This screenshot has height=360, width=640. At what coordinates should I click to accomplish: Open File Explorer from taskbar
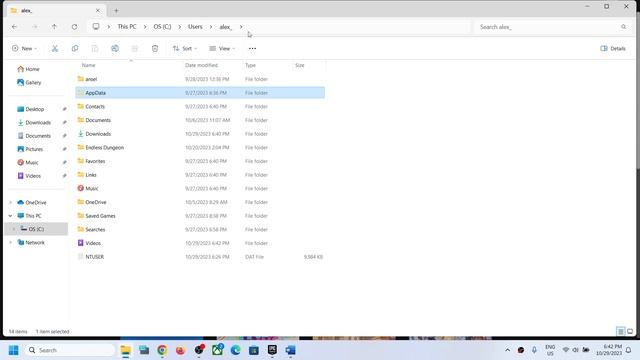pos(125,350)
